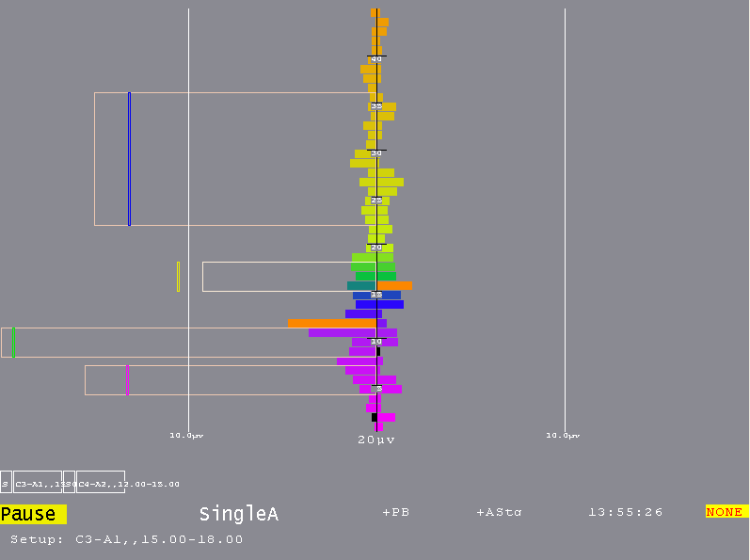The image size is (750, 560).
Task: Click the yellow NONE indicator
Action: pos(725,511)
